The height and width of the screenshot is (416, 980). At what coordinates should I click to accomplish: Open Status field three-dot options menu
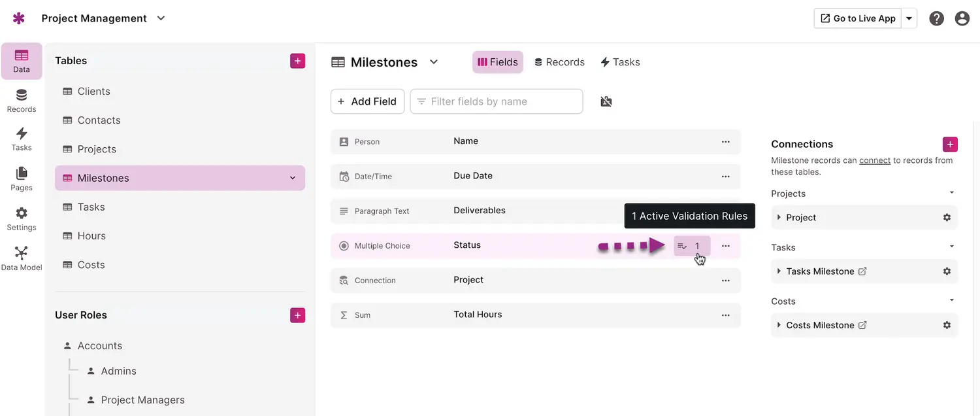[725, 246]
